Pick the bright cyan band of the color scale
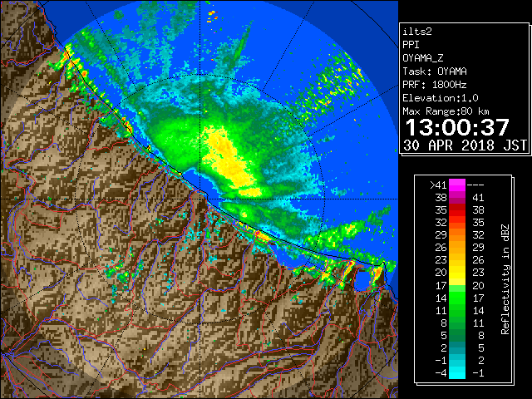Viewport: 532px width, 399px height. coord(457,373)
